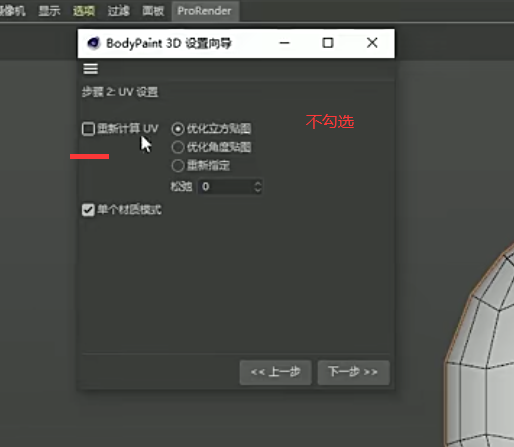Go back with the << 上一步 button

pos(276,372)
